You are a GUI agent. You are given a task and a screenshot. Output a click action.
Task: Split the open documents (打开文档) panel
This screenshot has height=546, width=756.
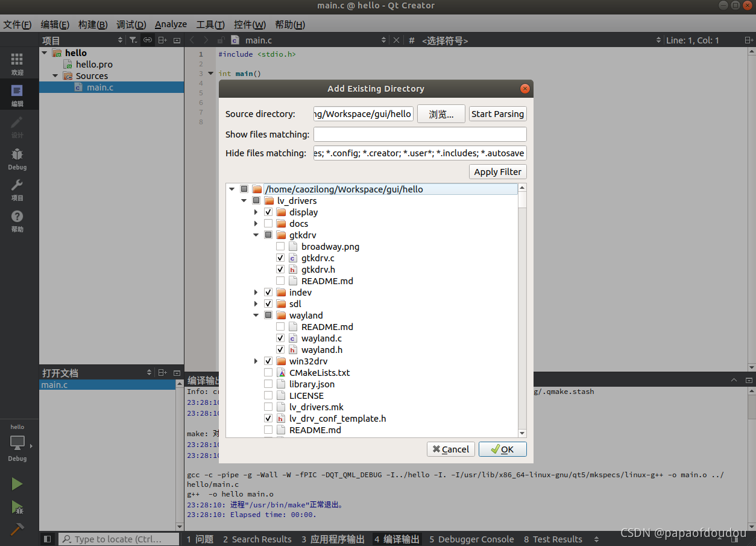[x=162, y=373]
